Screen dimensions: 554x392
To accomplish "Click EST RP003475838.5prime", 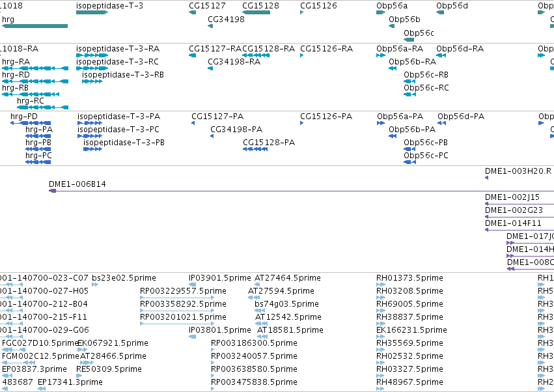I will tap(212, 389).
